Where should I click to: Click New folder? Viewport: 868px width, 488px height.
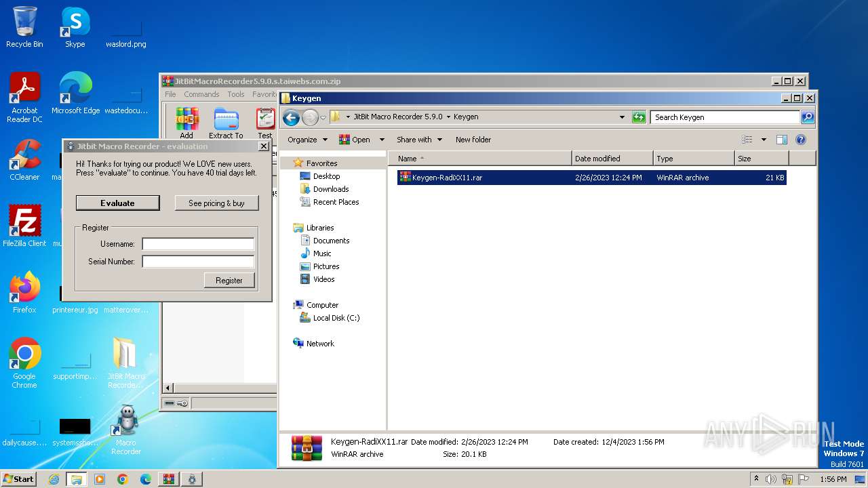(x=473, y=140)
